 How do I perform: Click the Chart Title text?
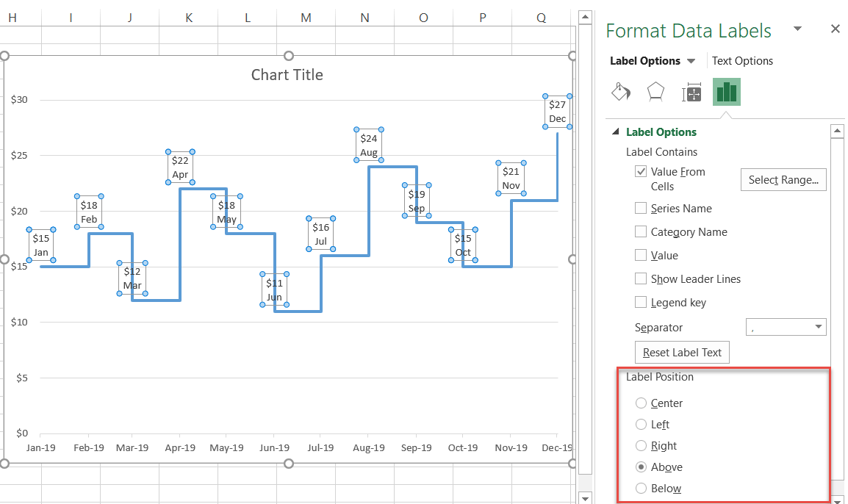tap(287, 75)
